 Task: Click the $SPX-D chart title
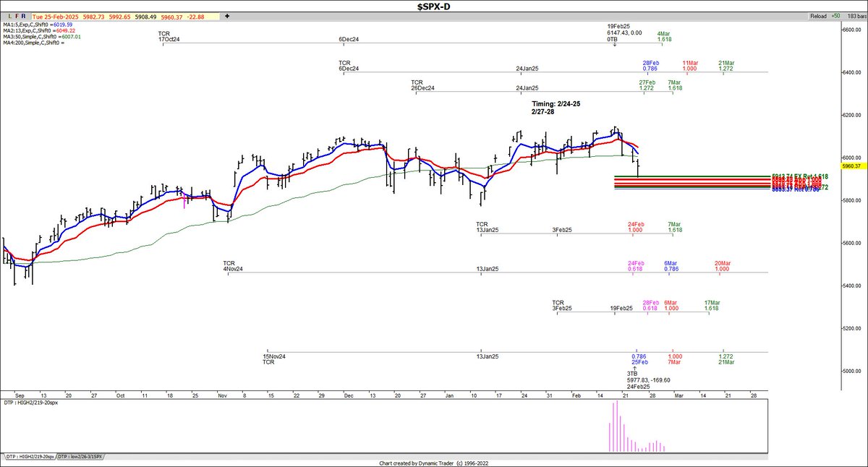tap(434, 6)
